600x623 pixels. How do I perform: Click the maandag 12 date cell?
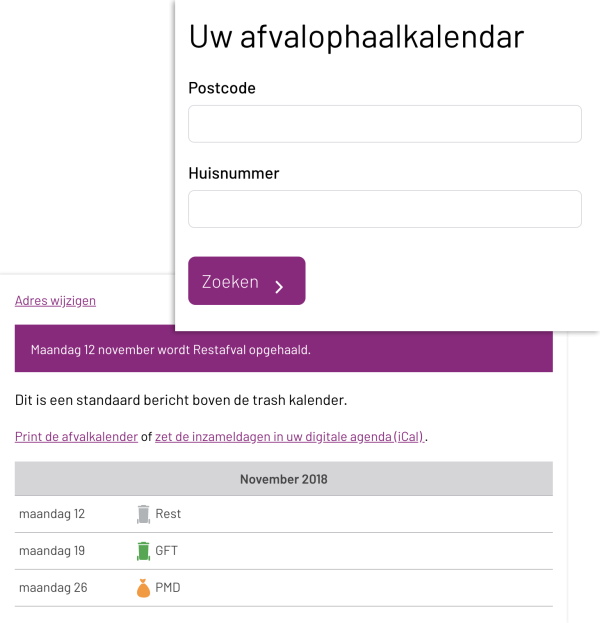[52, 514]
